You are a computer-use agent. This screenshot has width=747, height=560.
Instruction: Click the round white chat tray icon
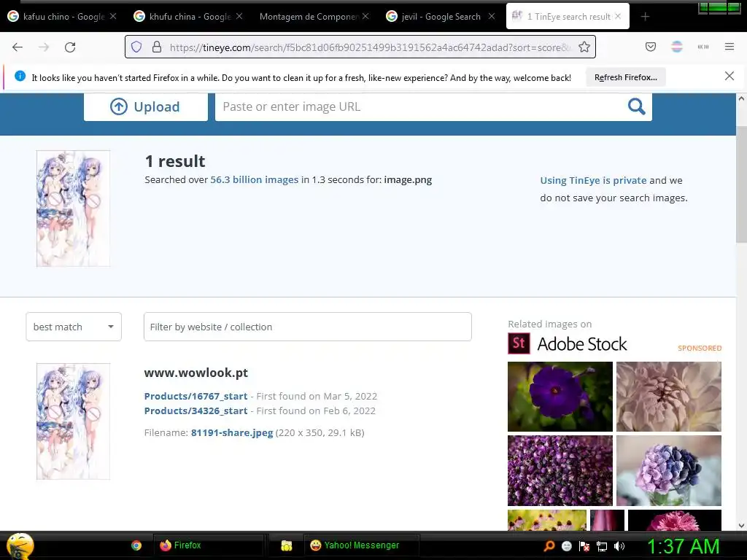pyautogui.click(x=566, y=547)
